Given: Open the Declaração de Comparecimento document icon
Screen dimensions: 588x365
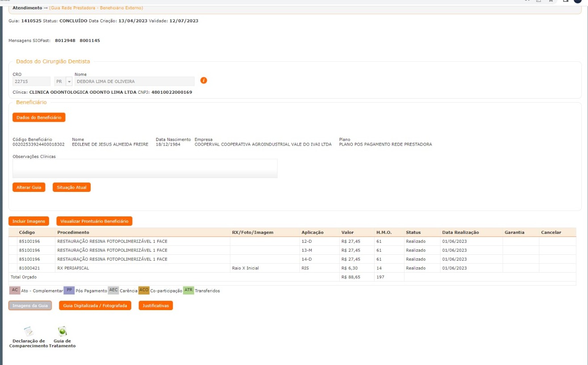Looking at the screenshot, I should point(29,332).
